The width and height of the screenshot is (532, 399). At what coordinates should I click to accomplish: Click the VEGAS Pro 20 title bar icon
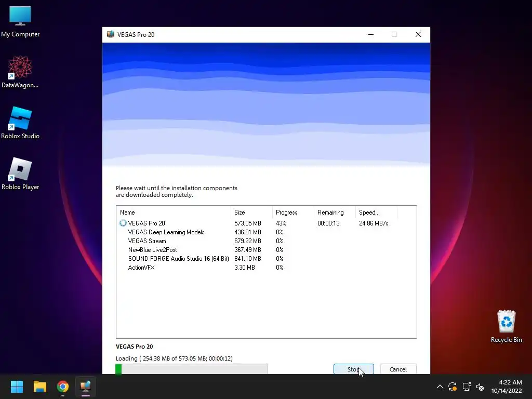111,34
